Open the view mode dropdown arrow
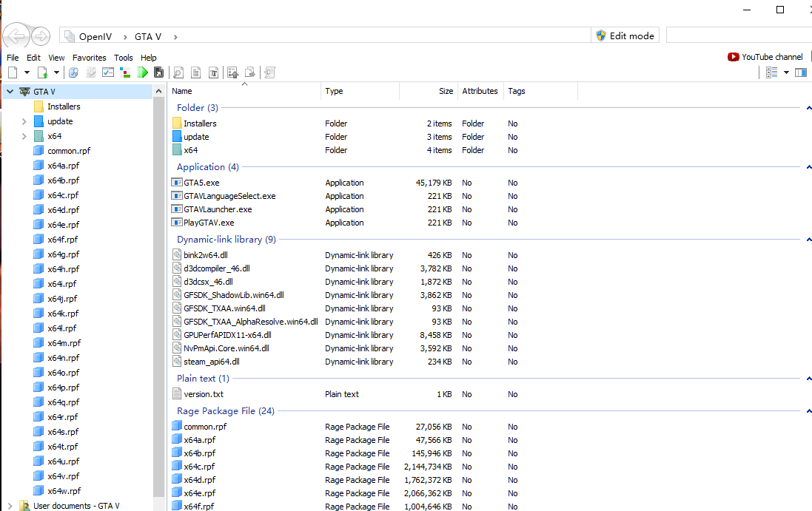 786,72
